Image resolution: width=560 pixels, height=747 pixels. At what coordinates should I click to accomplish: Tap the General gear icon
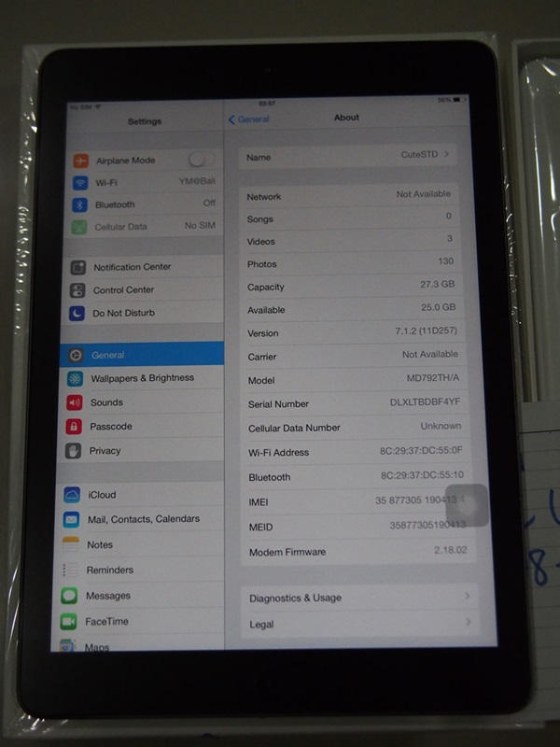(x=76, y=355)
